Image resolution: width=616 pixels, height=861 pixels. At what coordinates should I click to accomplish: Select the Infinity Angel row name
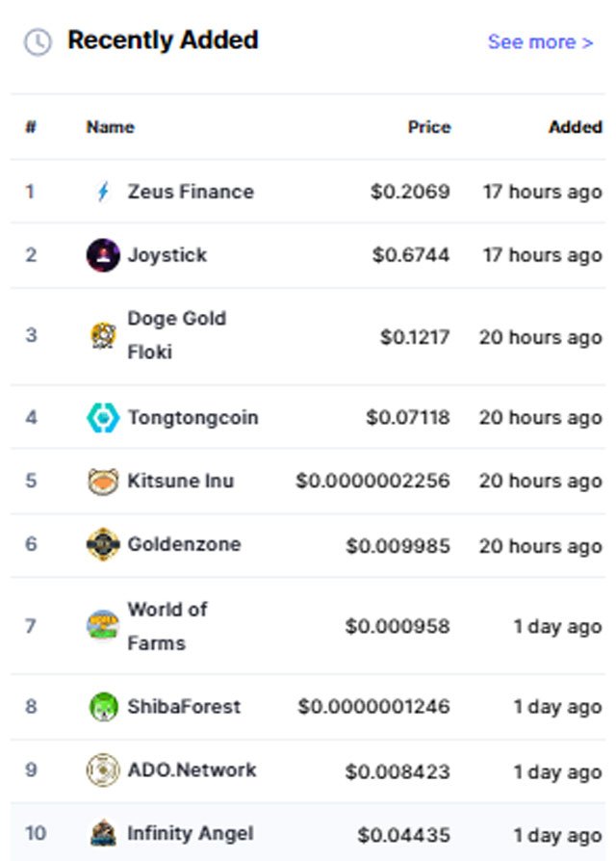pyautogui.click(x=191, y=833)
